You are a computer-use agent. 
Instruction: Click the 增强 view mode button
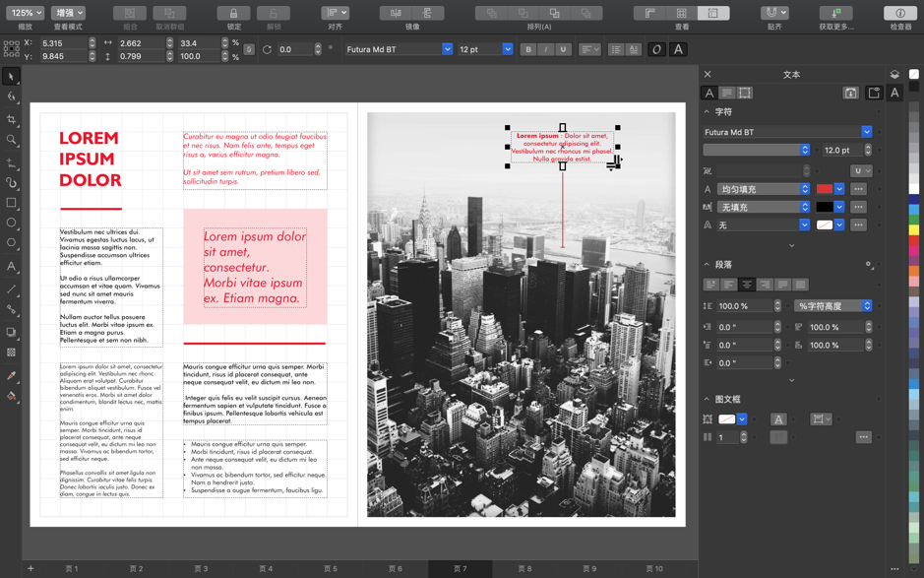coord(67,13)
